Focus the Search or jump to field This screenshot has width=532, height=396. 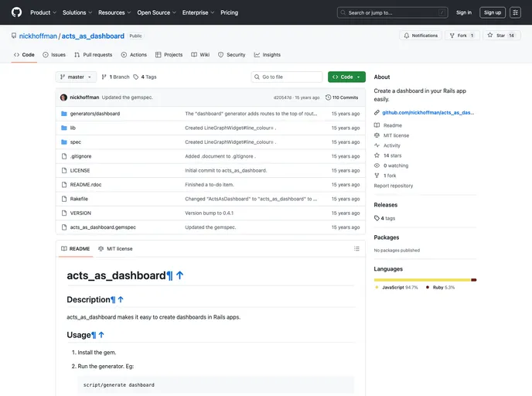(x=393, y=12)
